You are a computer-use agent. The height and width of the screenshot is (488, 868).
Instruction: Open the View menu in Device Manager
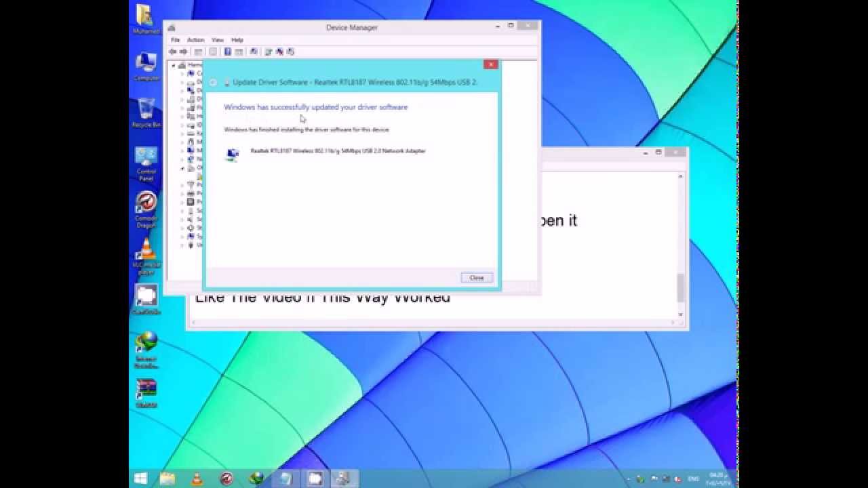point(218,40)
